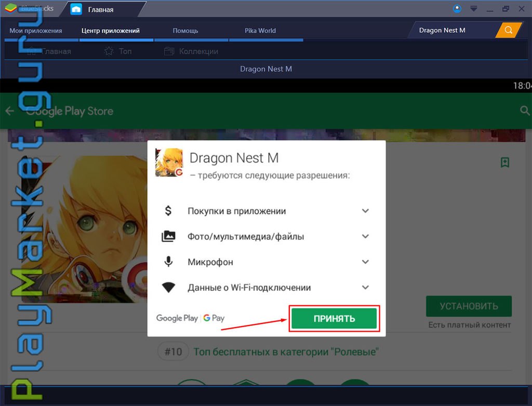Click the Коллекции folder icon

coord(169,51)
